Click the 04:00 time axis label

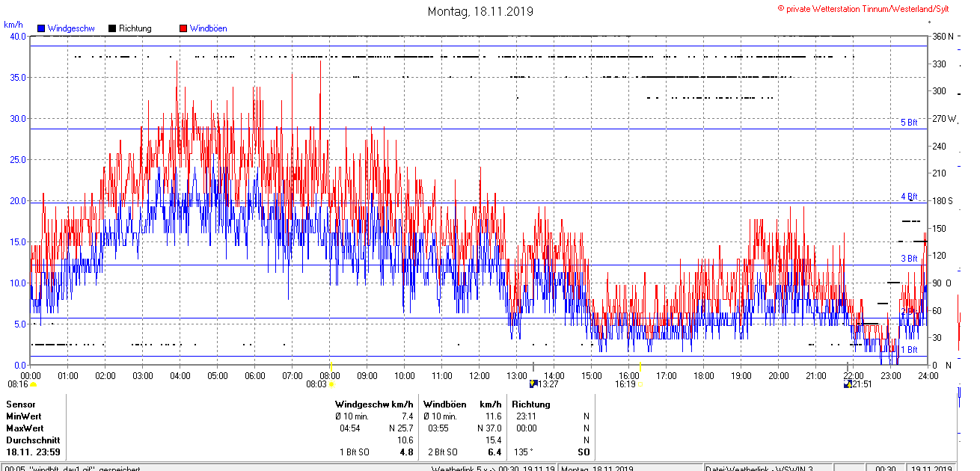click(180, 375)
